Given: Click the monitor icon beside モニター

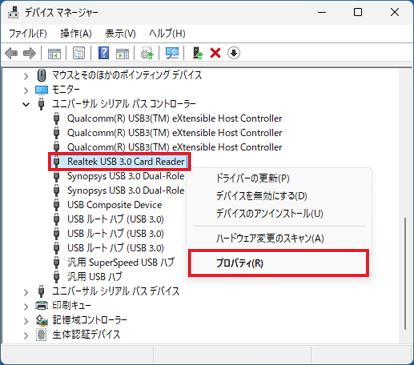Looking at the screenshot, I should (41, 90).
